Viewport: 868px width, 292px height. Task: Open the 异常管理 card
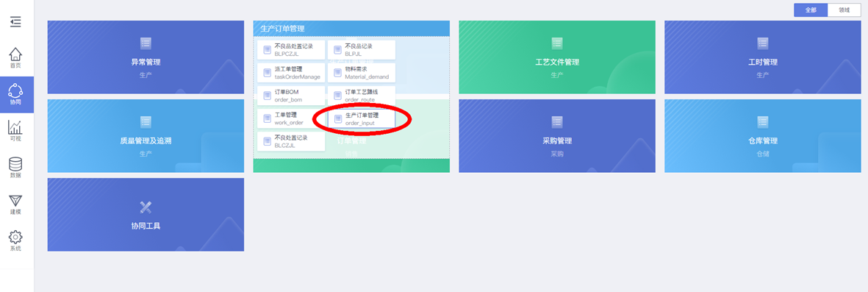pos(146,57)
